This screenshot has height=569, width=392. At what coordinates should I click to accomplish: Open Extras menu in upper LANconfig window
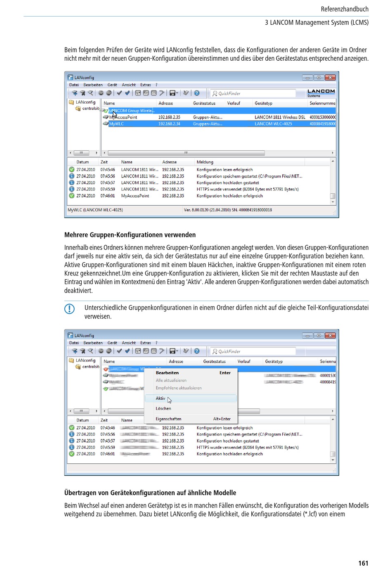tap(146, 85)
